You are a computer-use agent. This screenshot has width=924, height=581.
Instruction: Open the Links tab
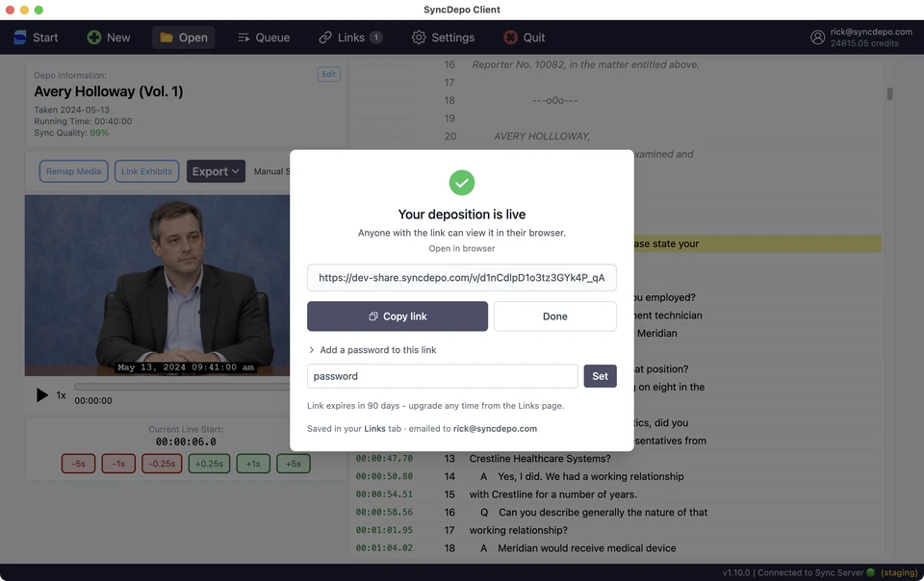click(x=350, y=38)
